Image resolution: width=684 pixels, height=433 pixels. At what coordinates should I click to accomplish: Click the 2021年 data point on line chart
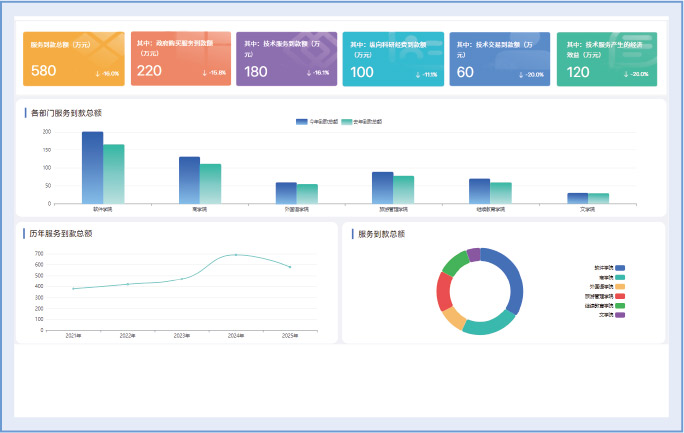pyautogui.click(x=73, y=288)
